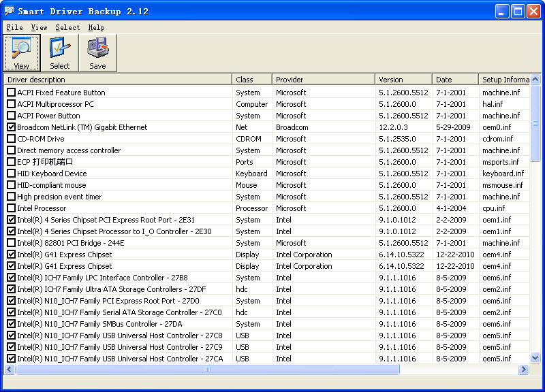This screenshot has height=392, width=545.
Task: Click the Select toolbar icon
Action: (x=59, y=52)
